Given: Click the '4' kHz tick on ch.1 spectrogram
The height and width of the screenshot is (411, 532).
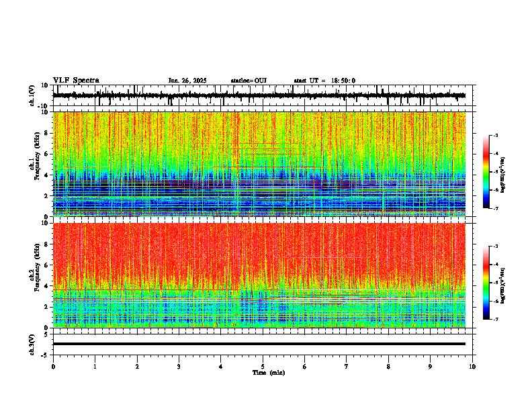Looking at the screenshot, I should coord(47,175).
